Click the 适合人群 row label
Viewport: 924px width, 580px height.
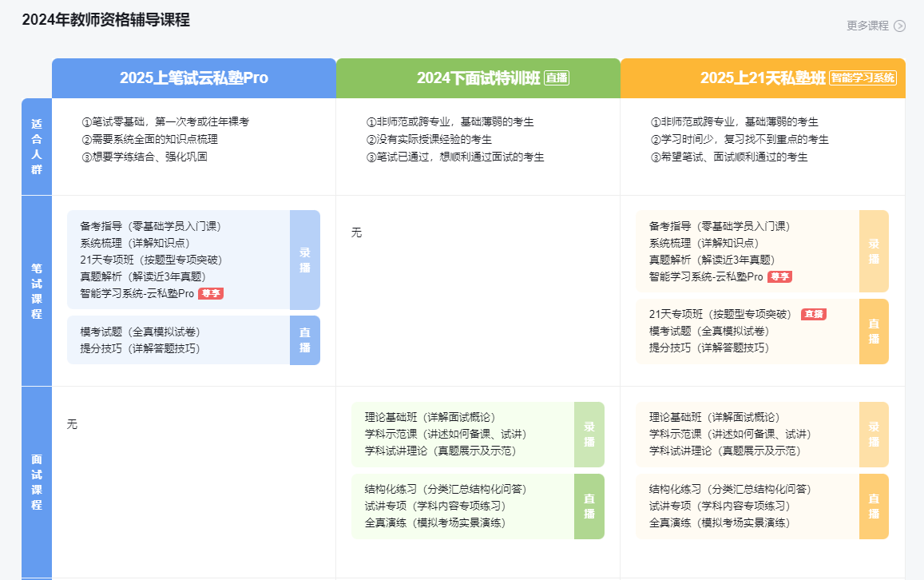pyautogui.click(x=37, y=147)
